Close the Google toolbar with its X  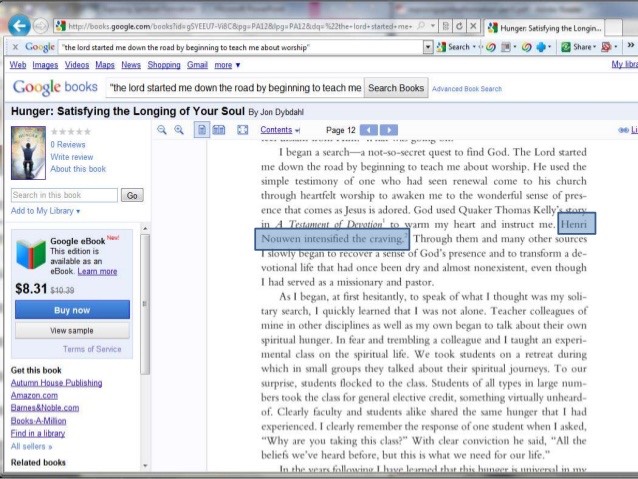point(15,47)
